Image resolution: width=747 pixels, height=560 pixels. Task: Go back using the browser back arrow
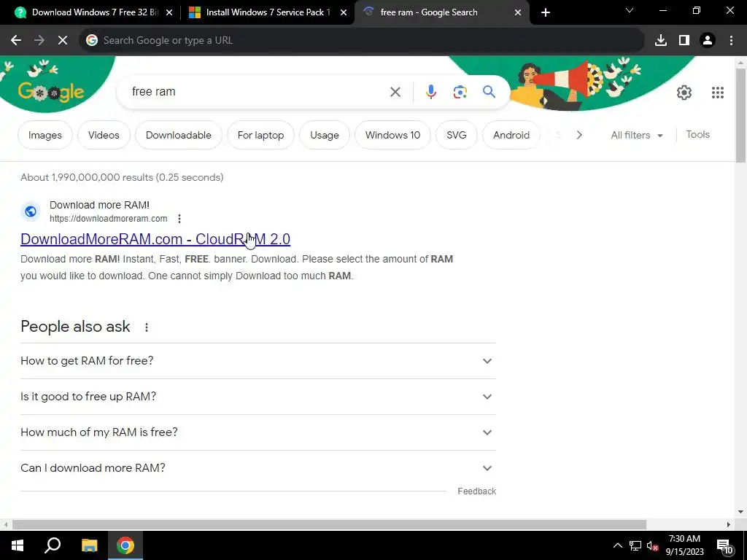pos(16,41)
